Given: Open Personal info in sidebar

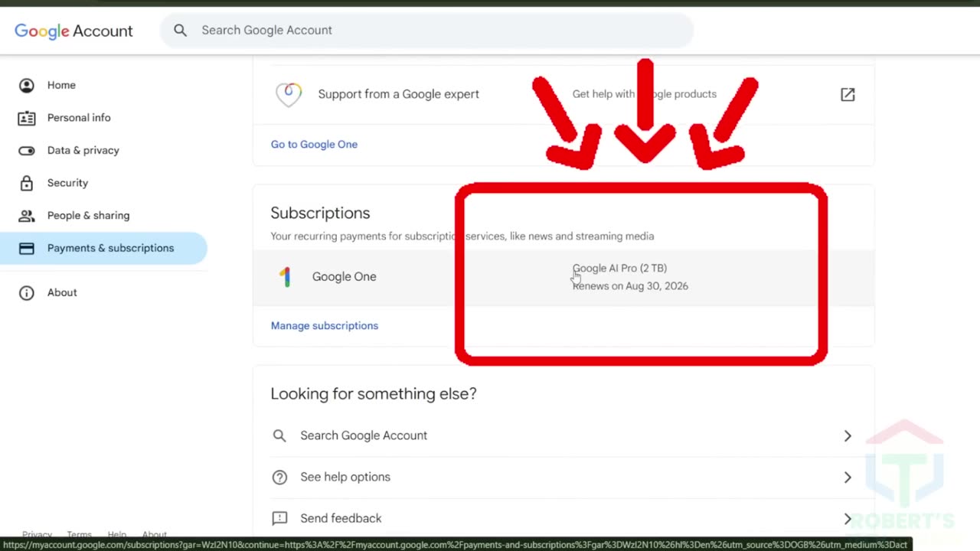Looking at the screenshot, I should tap(103, 118).
